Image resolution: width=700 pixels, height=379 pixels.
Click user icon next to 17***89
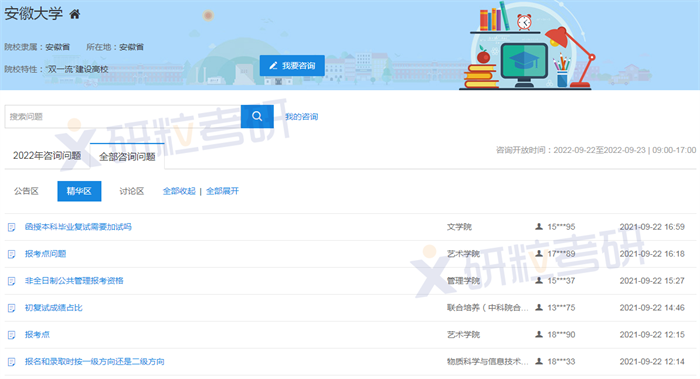pyautogui.click(x=539, y=254)
